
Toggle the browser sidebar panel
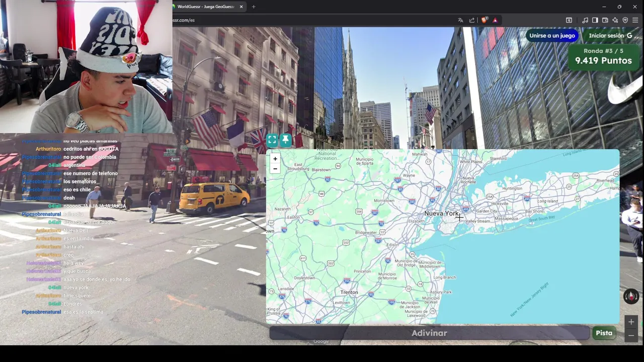coord(595,20)
